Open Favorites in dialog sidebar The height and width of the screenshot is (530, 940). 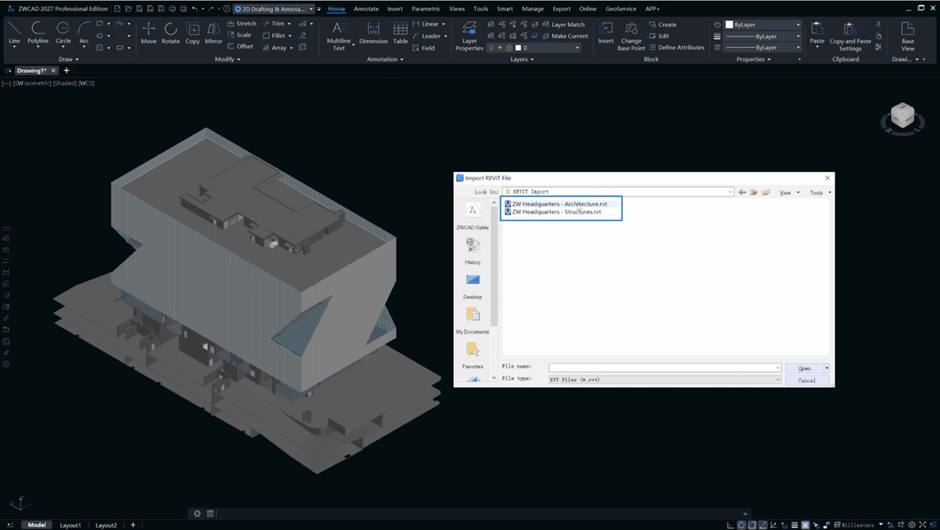472,356
